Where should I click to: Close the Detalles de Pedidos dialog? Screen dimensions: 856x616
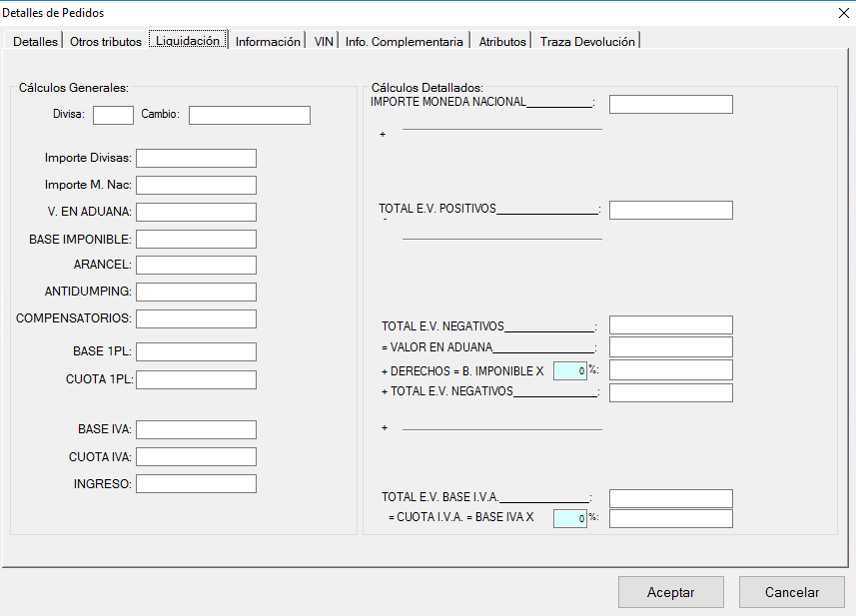(839, 13)
